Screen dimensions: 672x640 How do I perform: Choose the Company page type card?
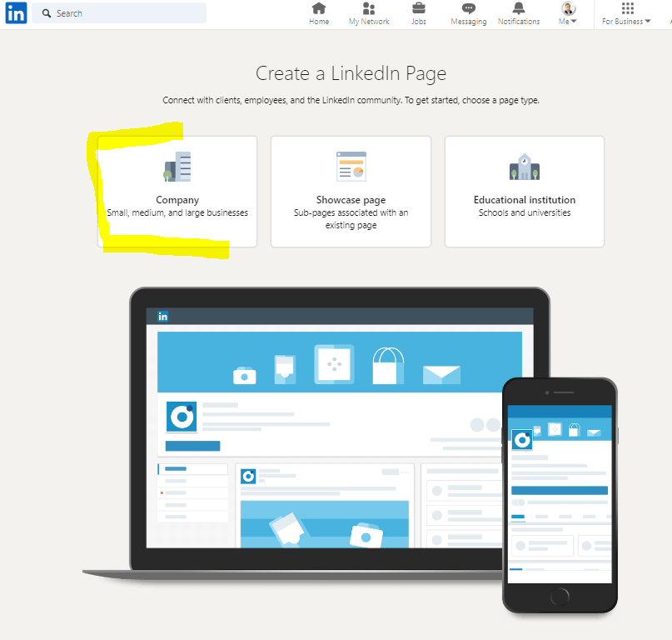coord(177,191)
